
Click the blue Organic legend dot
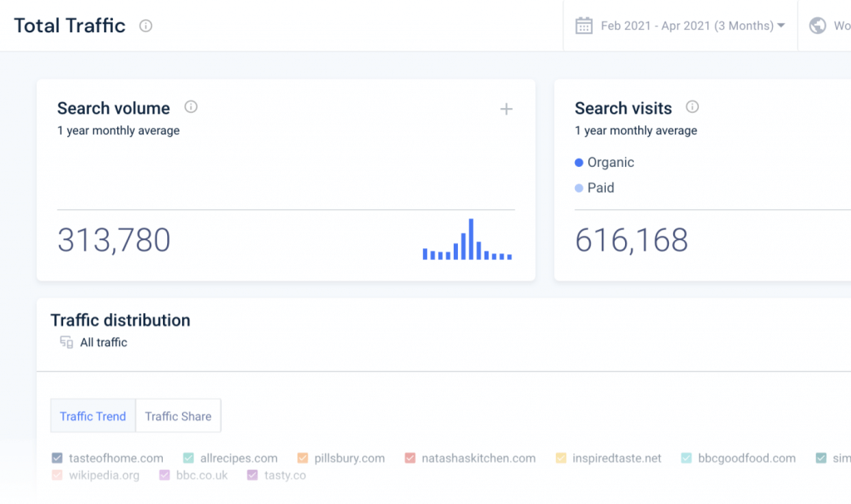click(x=580, y=162)
